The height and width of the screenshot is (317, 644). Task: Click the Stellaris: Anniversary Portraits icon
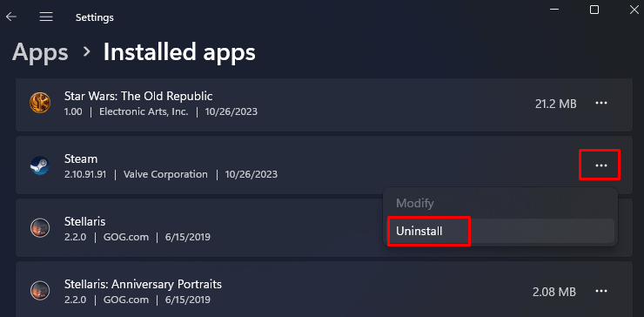point(40,291)
